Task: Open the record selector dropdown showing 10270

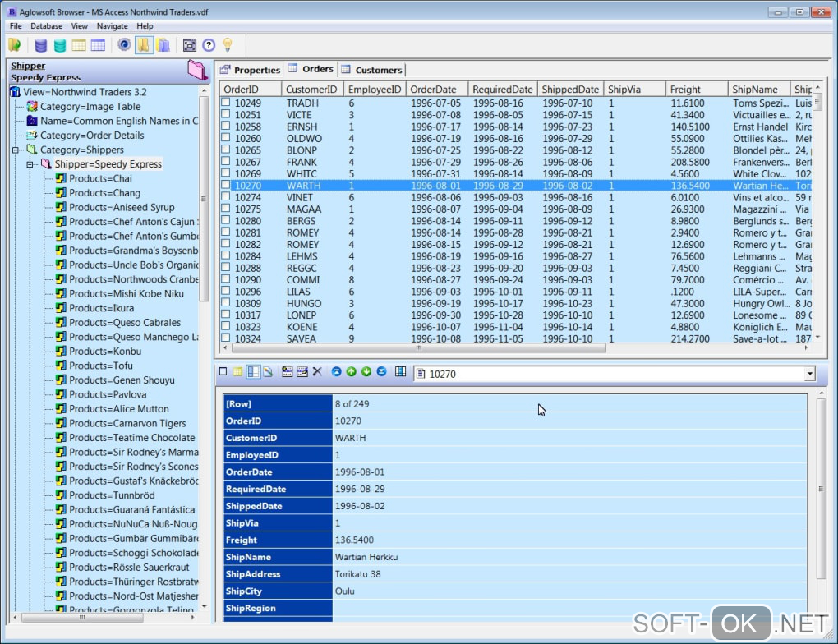Action: pos(809,375)
